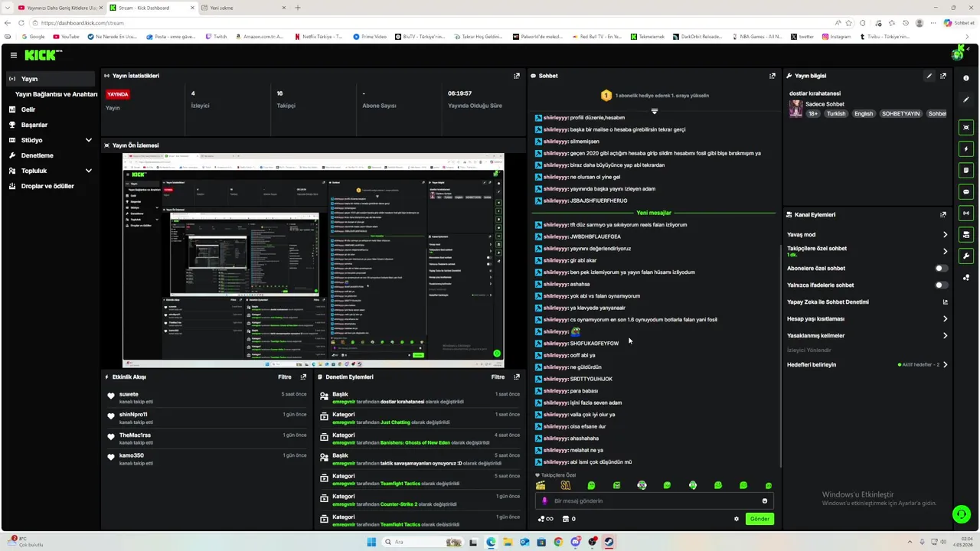This screenshot has height=551, width=980.
Task: Open the hamburger menu next to Kick logo
Action: [x=14, y=55]
